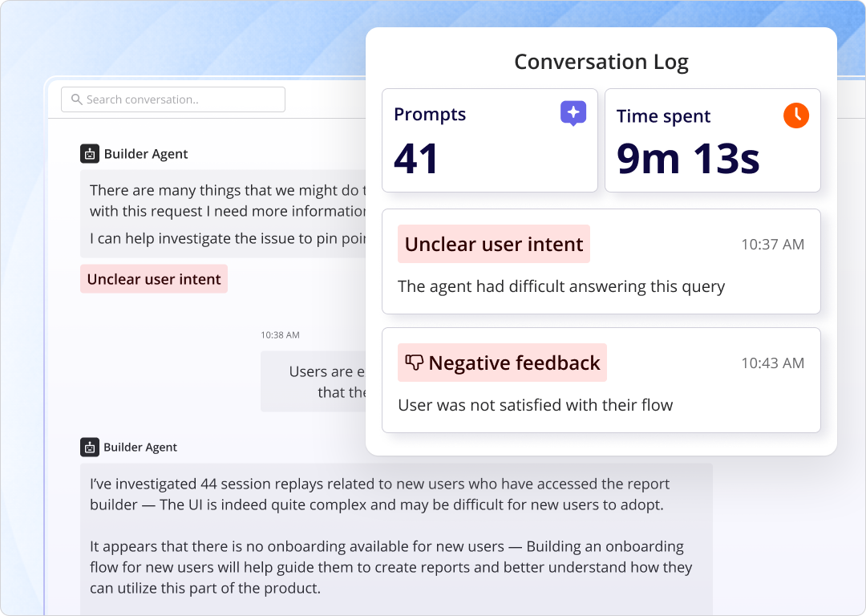This screenshot has width=866, height=616.
Task: Click the sparkle icon on the Prompts card
Action: point(573,113)
